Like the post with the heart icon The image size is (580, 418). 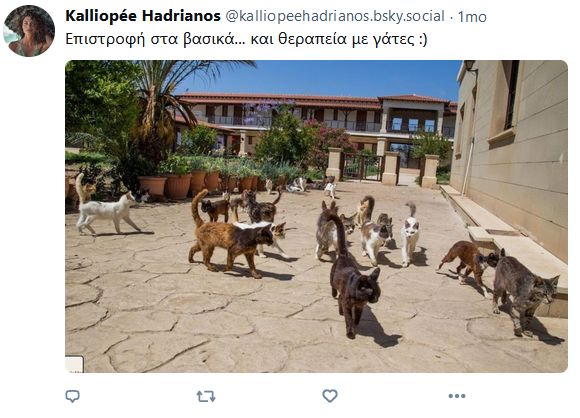point(330,396)
